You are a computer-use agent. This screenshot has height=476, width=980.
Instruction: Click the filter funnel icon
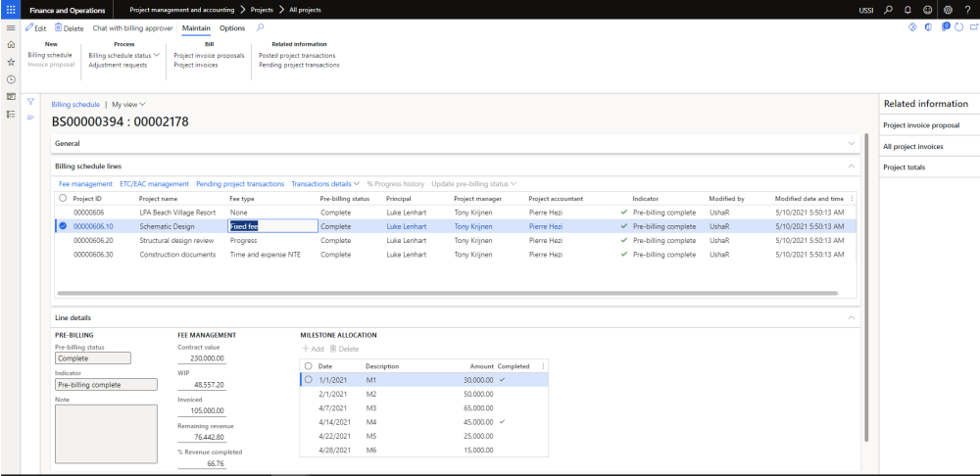click(30, 102)
